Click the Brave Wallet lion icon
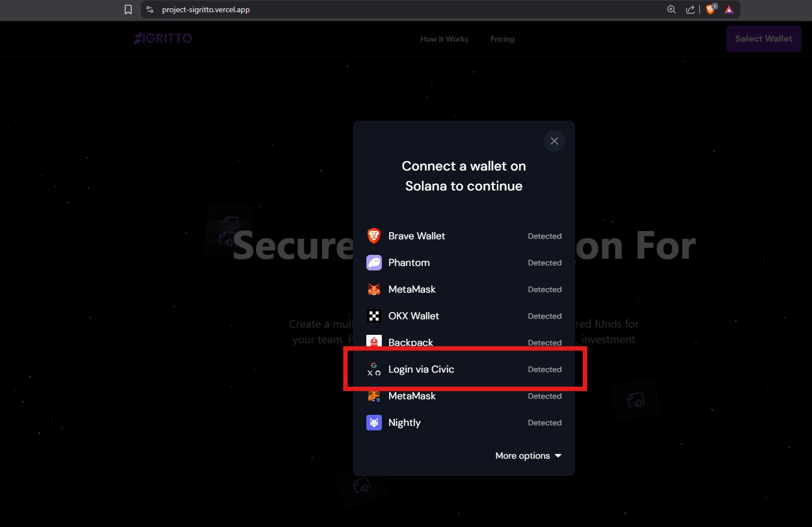812x527 pixels. click(374, 236)
